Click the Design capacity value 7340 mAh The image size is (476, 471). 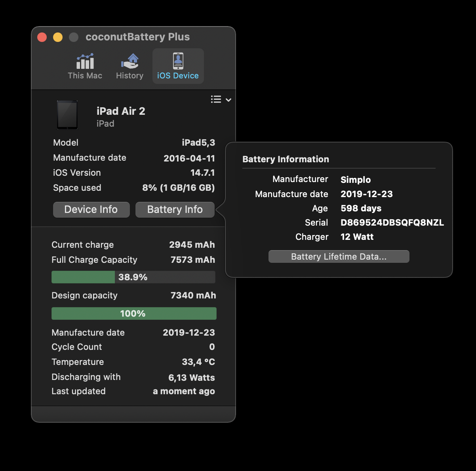point(193,295)
